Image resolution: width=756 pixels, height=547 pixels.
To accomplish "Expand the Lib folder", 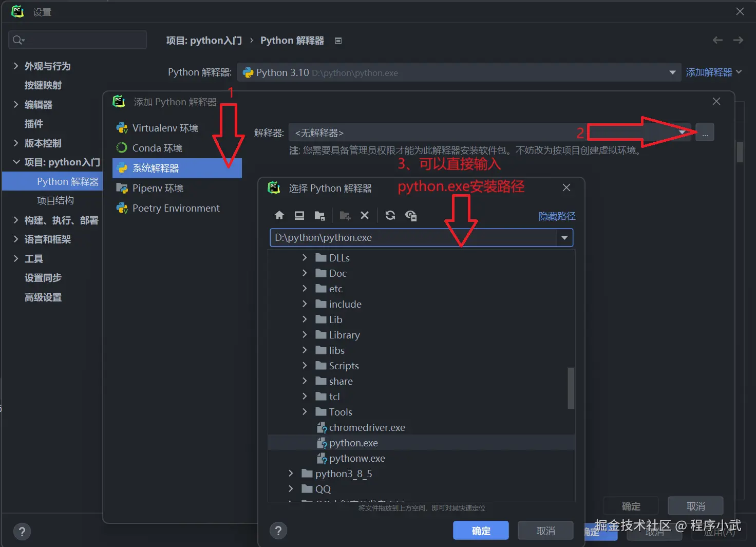I will tap(305, 319).
